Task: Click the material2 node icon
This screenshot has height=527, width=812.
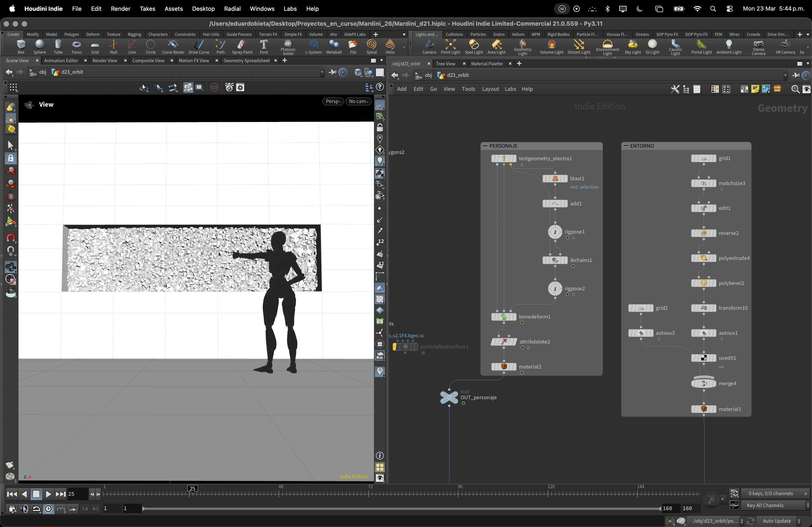Action: coord(504,367)
